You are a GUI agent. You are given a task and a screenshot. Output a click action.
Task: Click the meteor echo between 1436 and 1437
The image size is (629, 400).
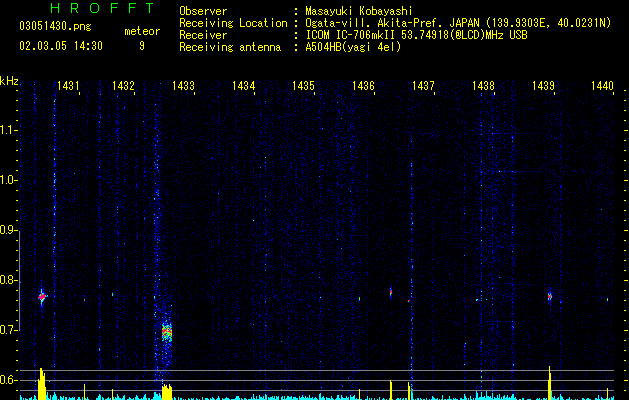[391, 292]
